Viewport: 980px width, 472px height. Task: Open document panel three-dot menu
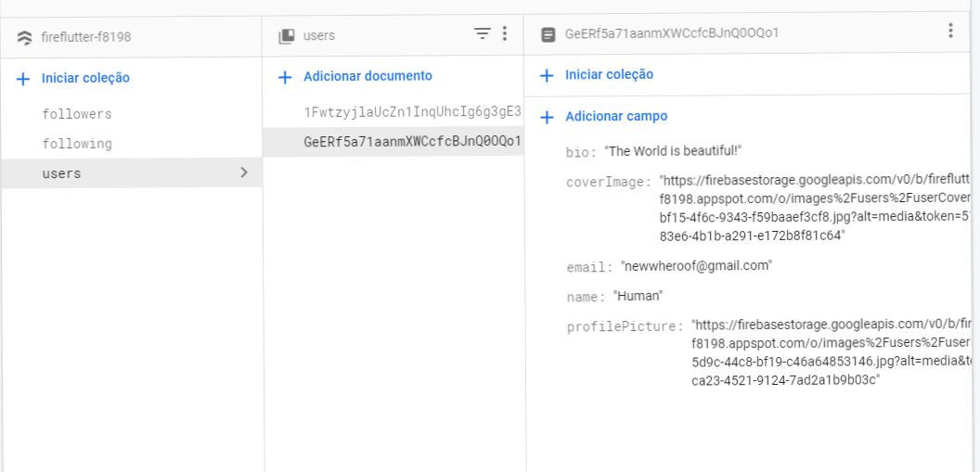coord(950,32)
